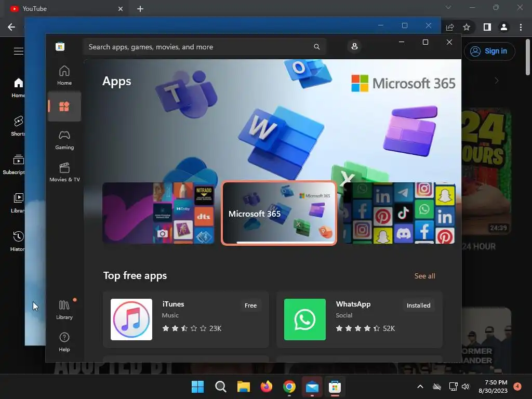Click YouTube next chevron arrow
Screen dimensions: 532x399
click(x=497, y=81)
